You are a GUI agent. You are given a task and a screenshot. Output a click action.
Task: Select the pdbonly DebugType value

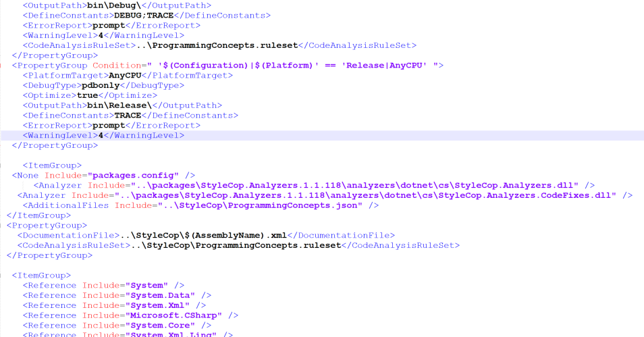(101, 86)
